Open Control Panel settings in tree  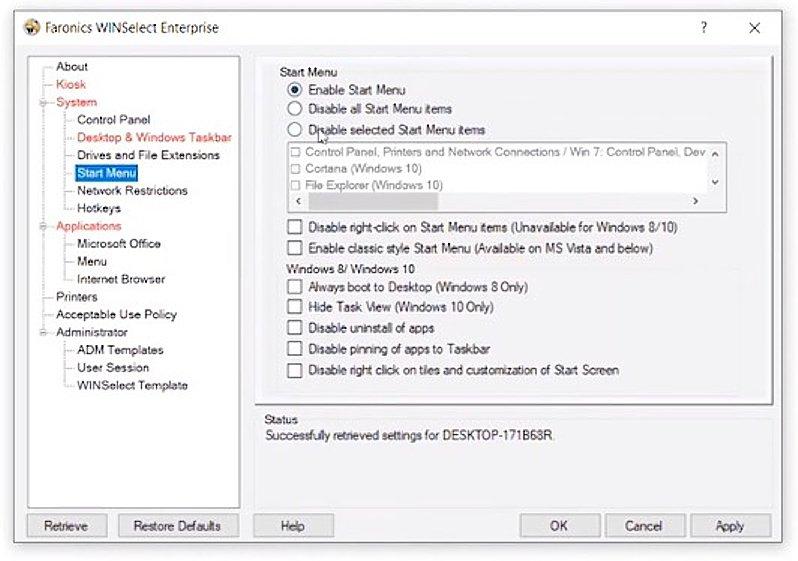(x=113, y=120)
